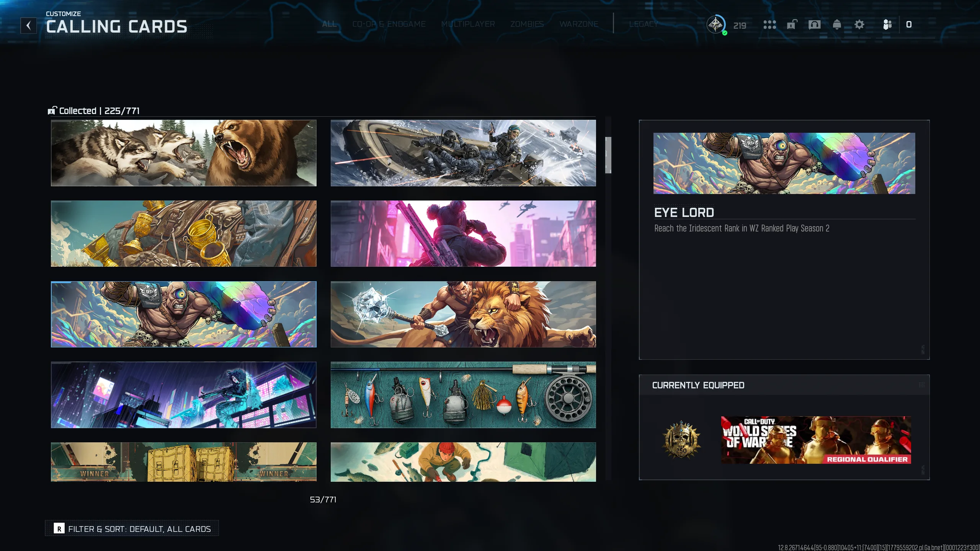Switch to the CO-OP & ENDGAME tab

389,24
